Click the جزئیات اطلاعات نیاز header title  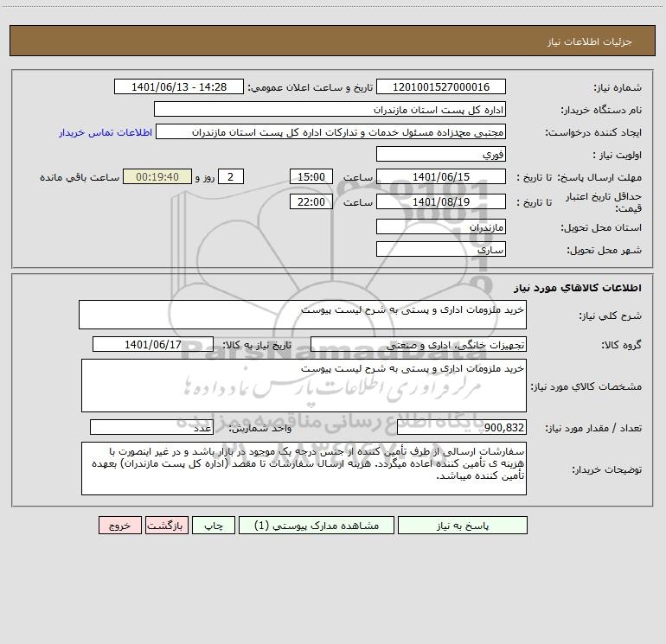pos(590,41)
